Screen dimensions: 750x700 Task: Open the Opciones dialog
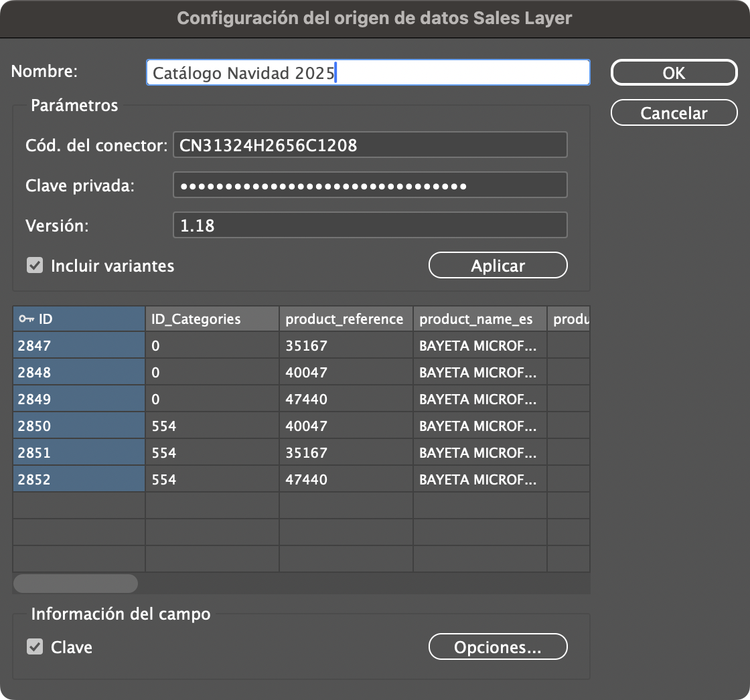pos(498,646)
